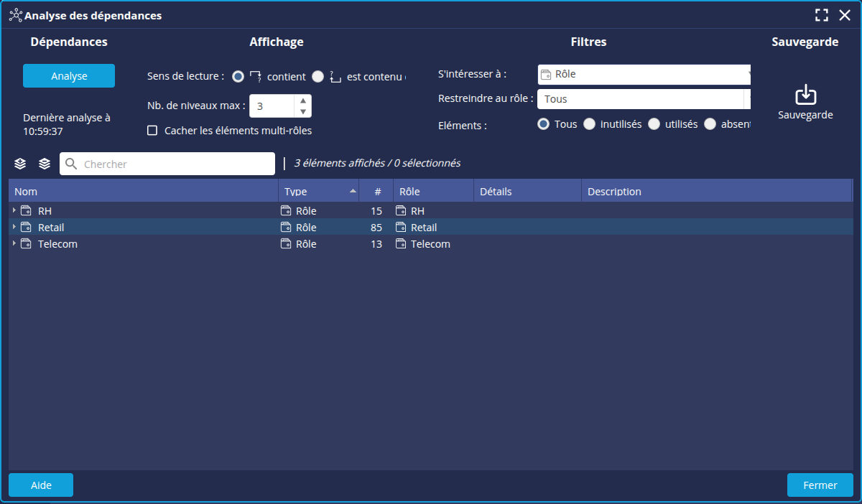Click the dependency graph icon in title bar
862x504 pixels.
pos(15,15)
